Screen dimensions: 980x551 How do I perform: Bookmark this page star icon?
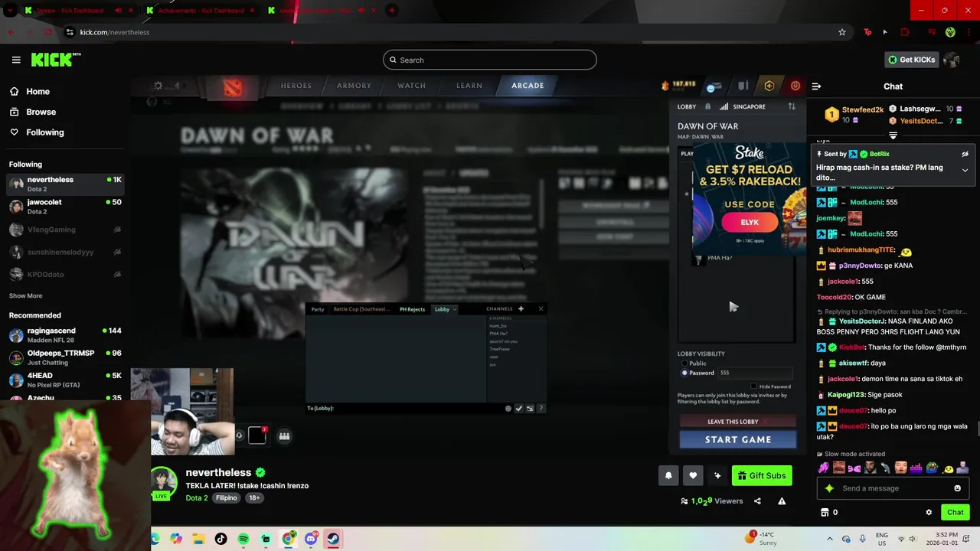coord(842,32)
